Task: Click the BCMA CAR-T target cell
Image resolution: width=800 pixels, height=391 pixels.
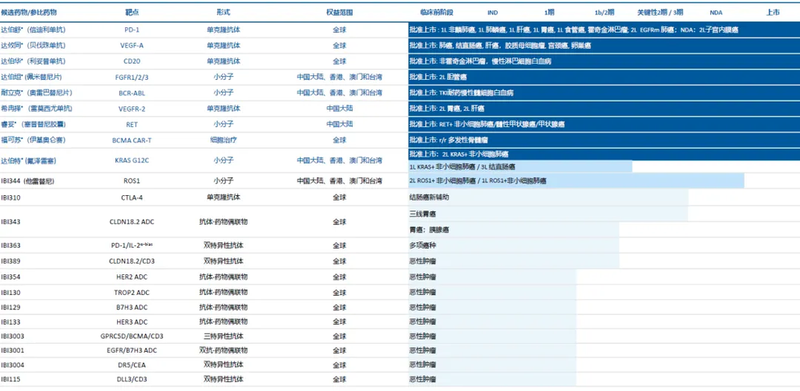Action: 132,140
